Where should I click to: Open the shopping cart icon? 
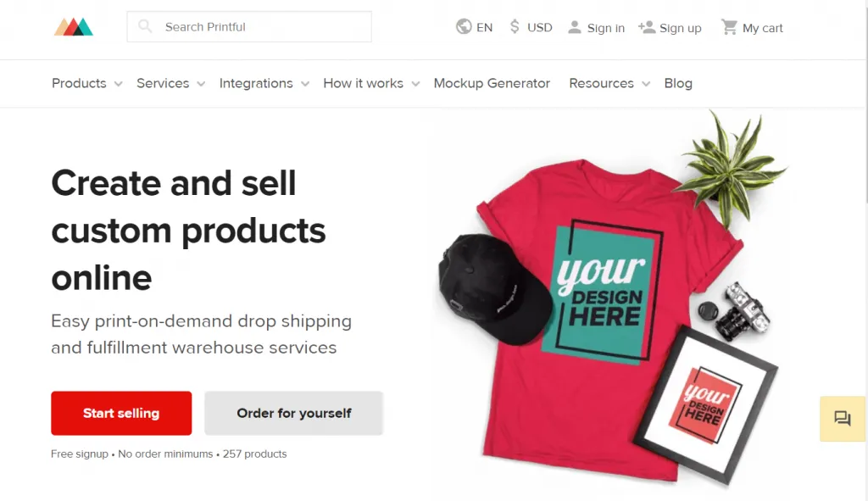(x=729, y=27)
